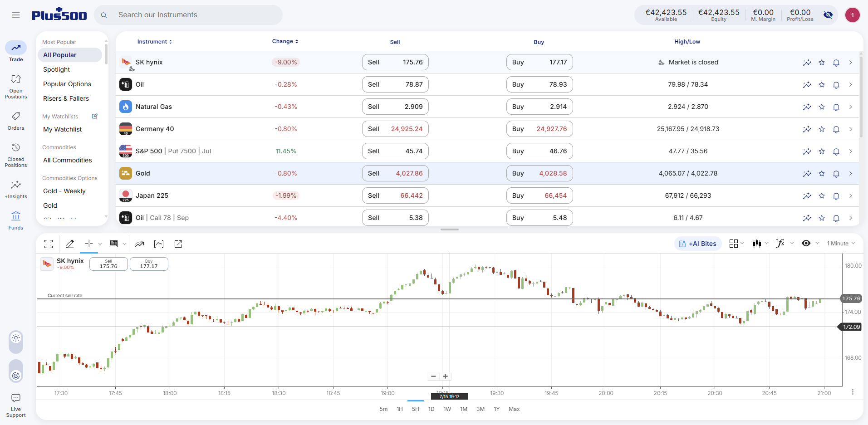Toggle favorite star for Japan 225

tap(822, 196)
